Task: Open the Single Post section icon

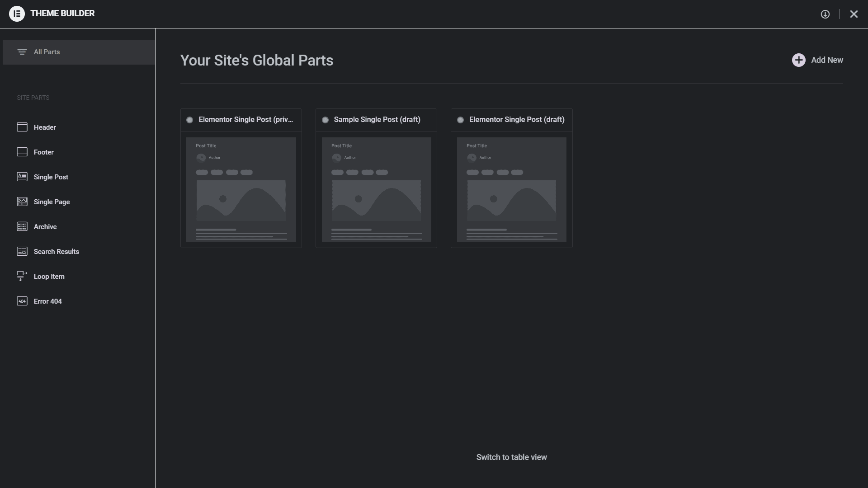Action: 23,177
